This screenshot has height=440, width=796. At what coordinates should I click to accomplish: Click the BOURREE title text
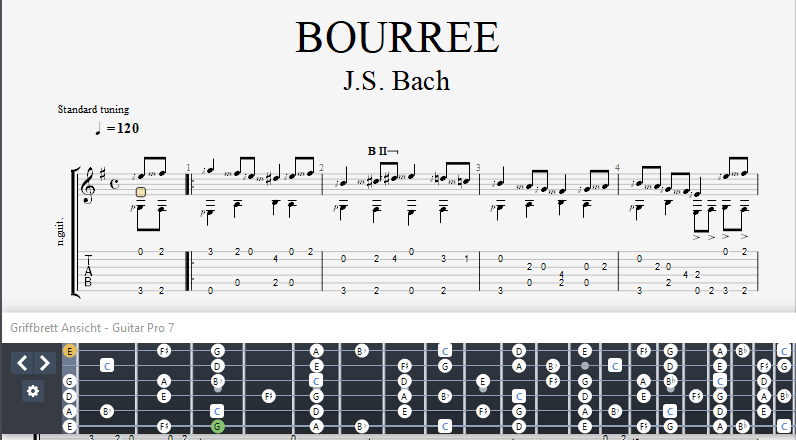397,37
